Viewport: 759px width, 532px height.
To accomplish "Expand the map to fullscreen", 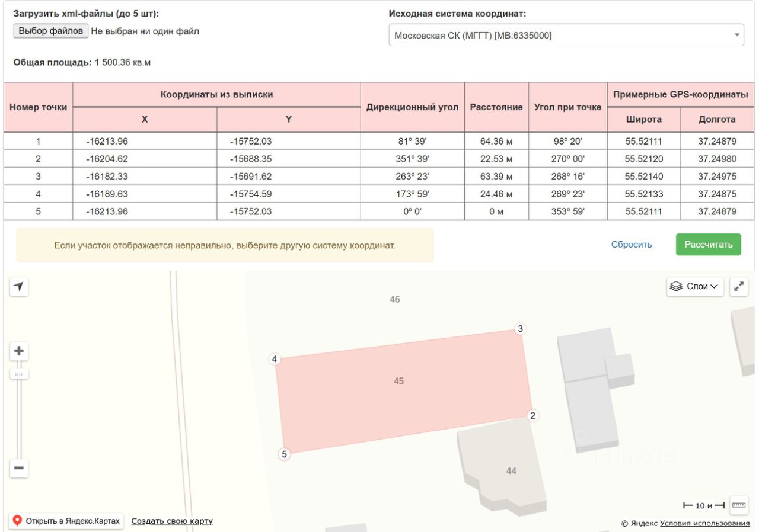I will [x=739, y=286].
